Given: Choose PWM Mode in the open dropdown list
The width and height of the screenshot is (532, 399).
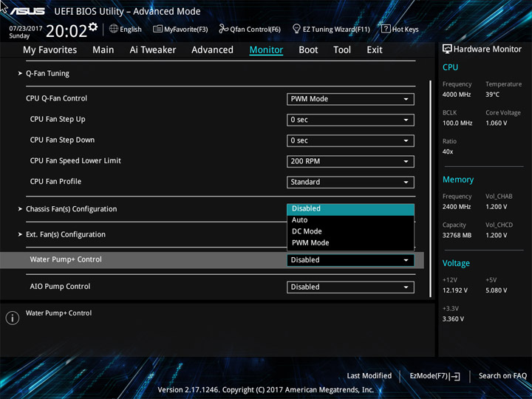Looking at the screenshot, I should click(x=350, y=243).
